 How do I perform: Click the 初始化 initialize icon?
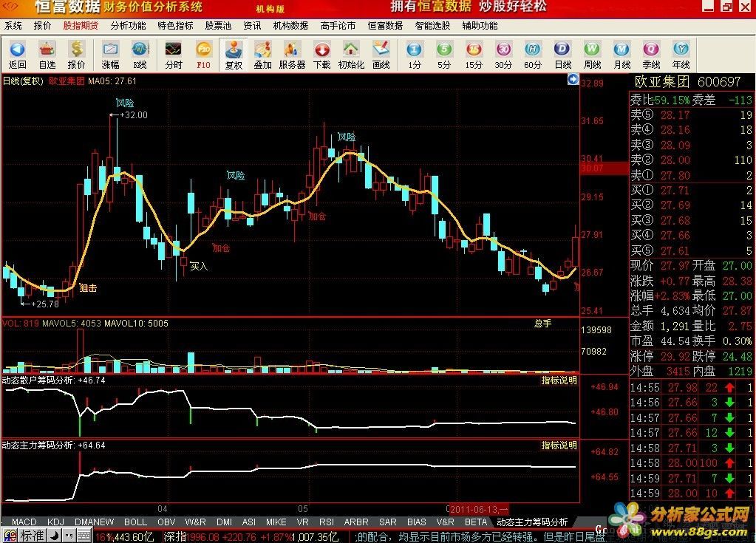[351, 55]
